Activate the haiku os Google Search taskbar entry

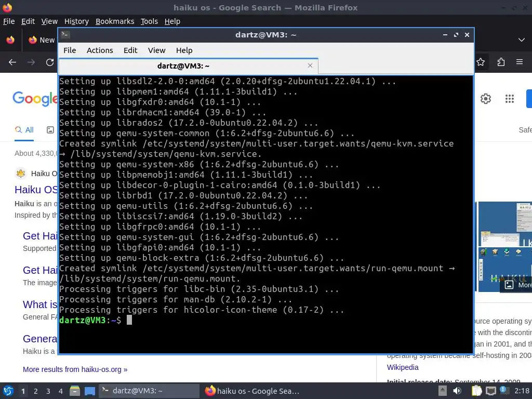pos(252,391)
